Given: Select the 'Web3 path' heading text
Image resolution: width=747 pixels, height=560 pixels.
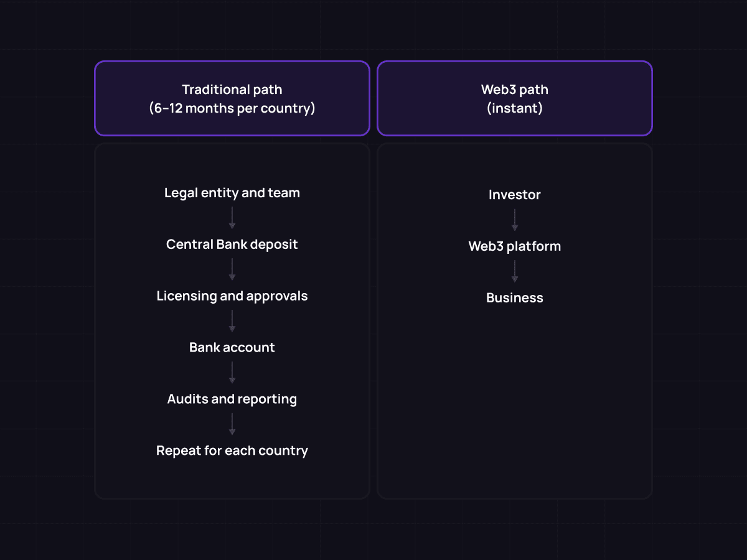Looking at the screenshot, I should point(515,90).
